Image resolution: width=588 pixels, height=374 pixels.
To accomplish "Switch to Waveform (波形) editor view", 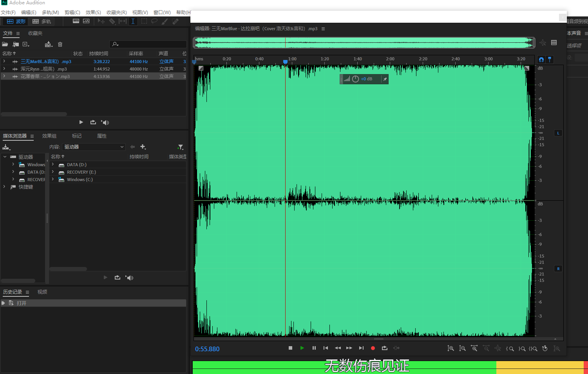I will coord(16,21).
